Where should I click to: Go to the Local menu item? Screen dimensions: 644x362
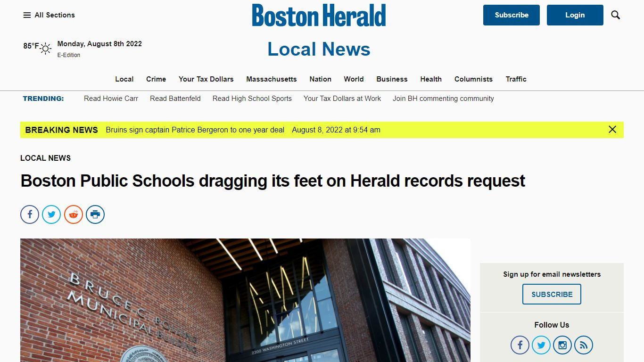tap(124, 79)
